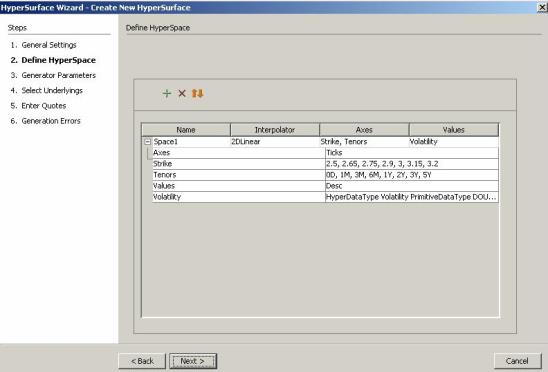Select the Values sub-header row label
548x372 pixels.
coord(239,186)
